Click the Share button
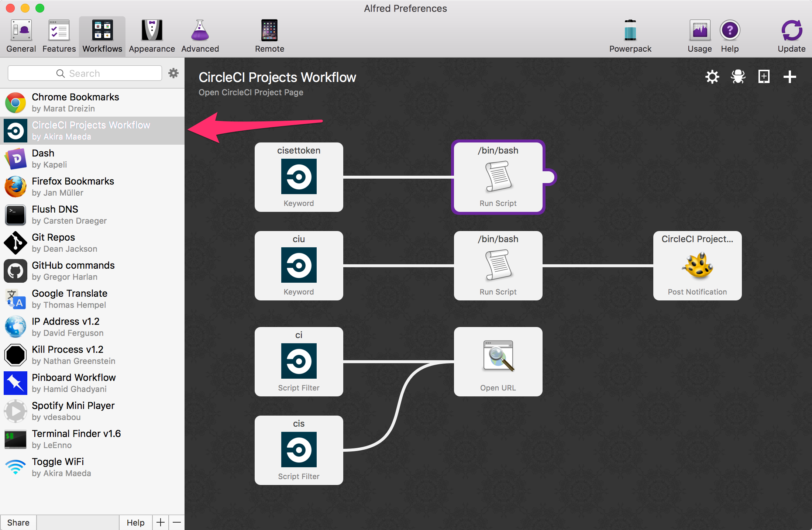 [x=18, y=522]
